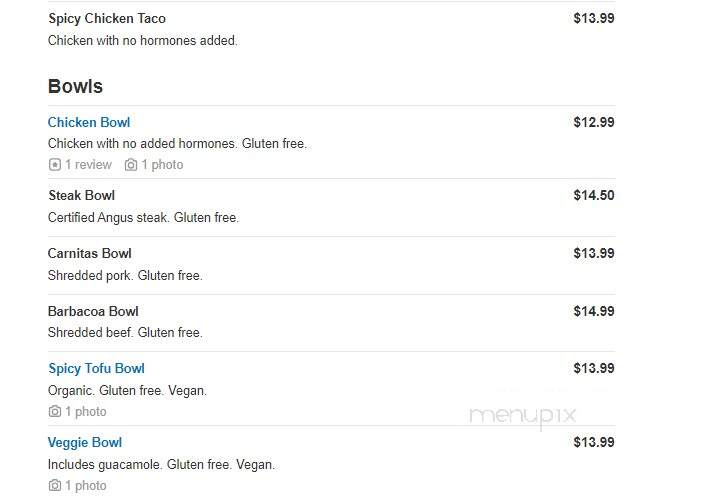Screen dimensions: 702x498
Task: Select the Barbacoa Bowl item title
Action: pos(93,311)
